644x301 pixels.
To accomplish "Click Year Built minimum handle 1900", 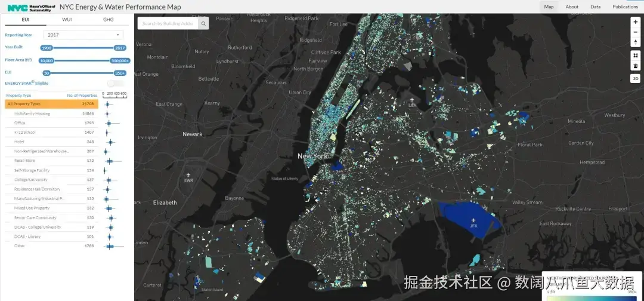I will [47, 48].
